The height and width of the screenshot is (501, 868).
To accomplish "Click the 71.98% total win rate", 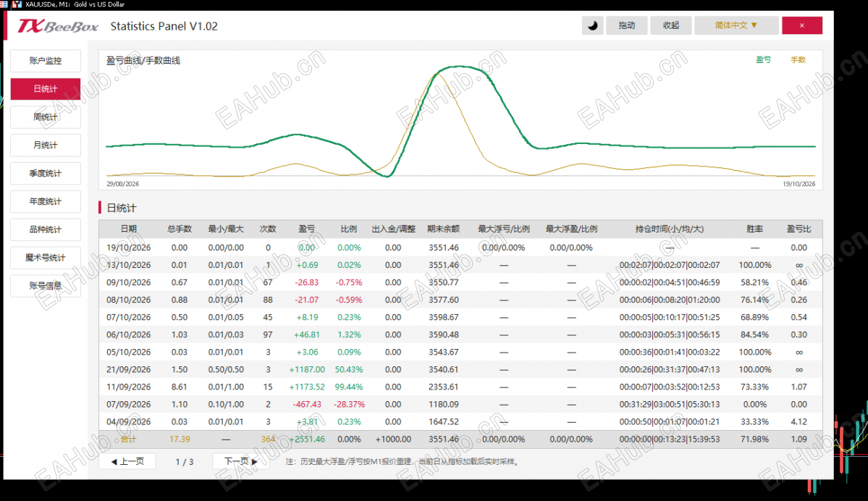I will point(754,439).
